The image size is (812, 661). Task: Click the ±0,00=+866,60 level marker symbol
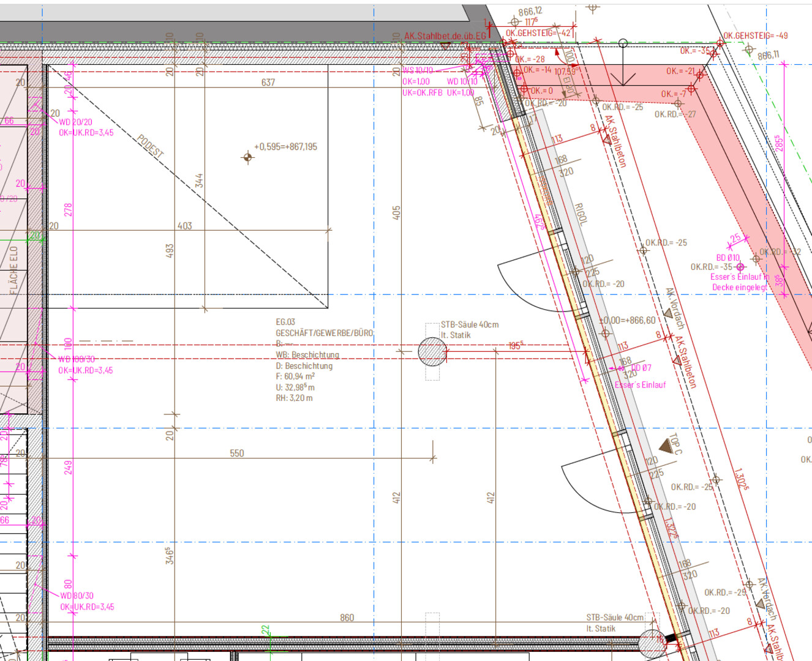click(x=605, y=333)
